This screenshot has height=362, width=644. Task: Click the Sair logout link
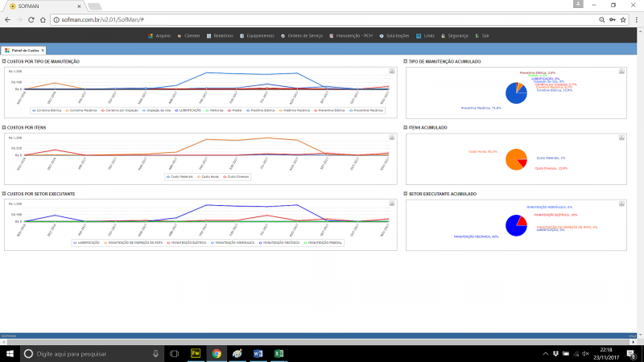click(x=484, y=35)
